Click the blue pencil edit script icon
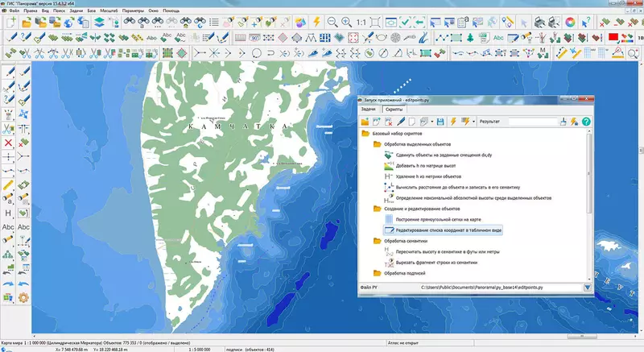This screenshot has height=352, width=644. point(401,122)
